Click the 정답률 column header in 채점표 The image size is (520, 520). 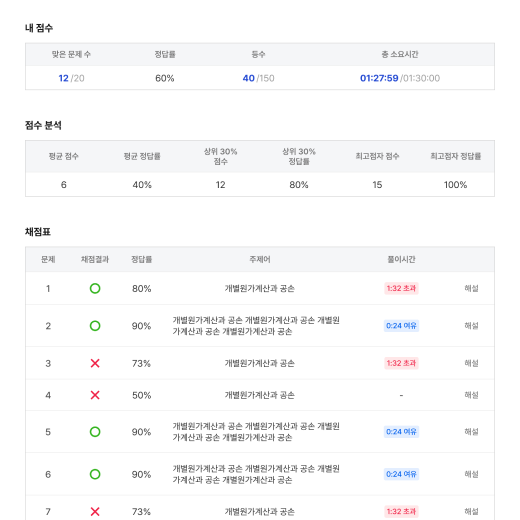142,259
